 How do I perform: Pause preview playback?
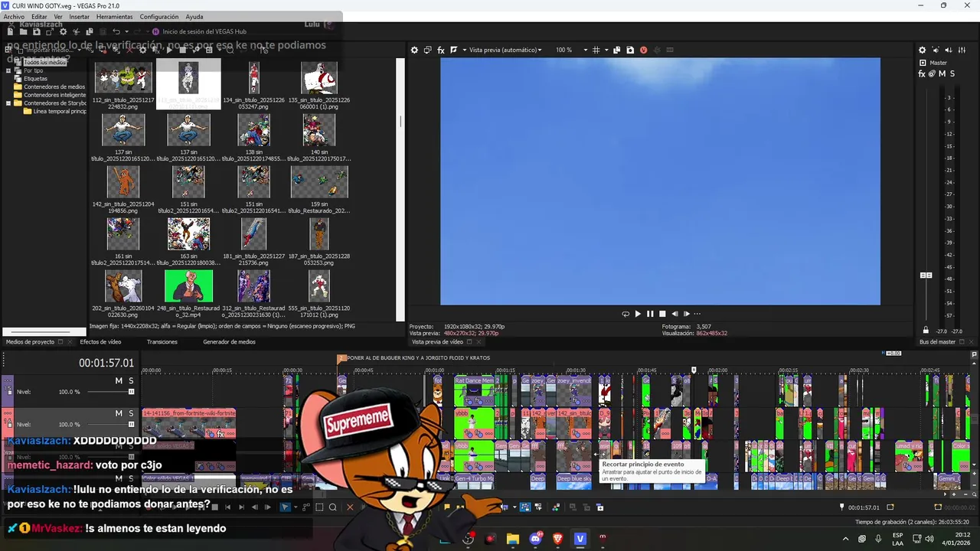(650, 314)
